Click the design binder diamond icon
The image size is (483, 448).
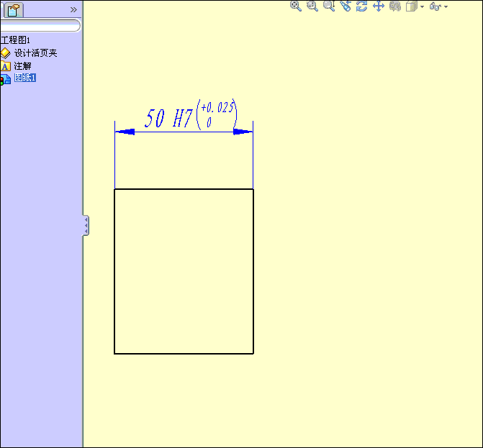coord(5,53)
